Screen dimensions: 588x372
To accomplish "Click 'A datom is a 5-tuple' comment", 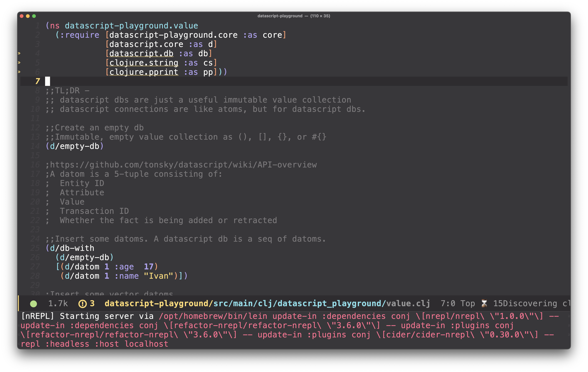I will click(134, 174).
